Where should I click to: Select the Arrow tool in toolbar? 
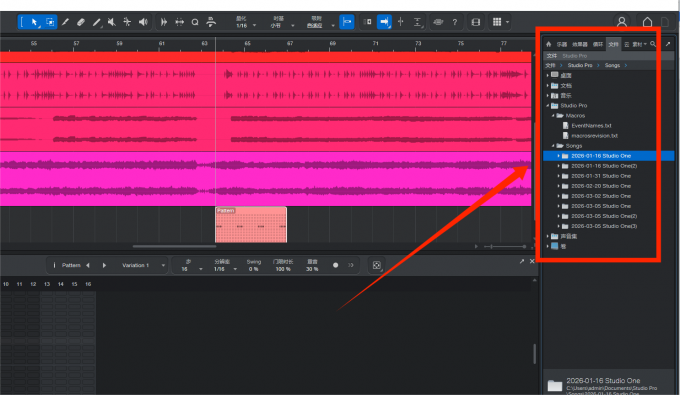(x=34, y=22)
